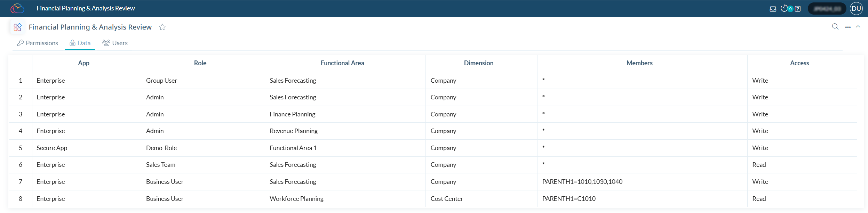
Task: Collapse the header using the chevron
Action: pos(858,27)
